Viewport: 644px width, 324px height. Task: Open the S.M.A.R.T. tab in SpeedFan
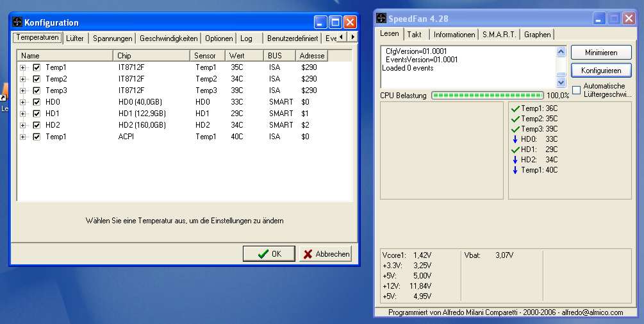coord(499,35)
